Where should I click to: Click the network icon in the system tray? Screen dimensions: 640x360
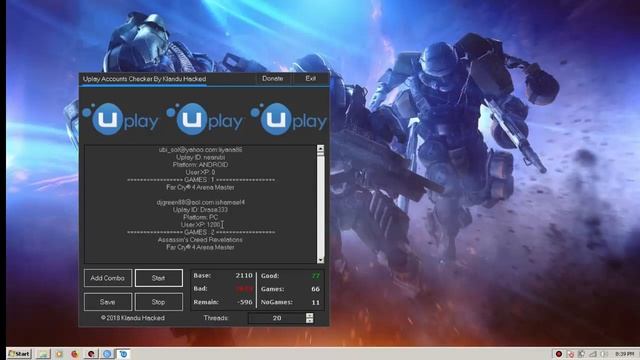[593, 354]
